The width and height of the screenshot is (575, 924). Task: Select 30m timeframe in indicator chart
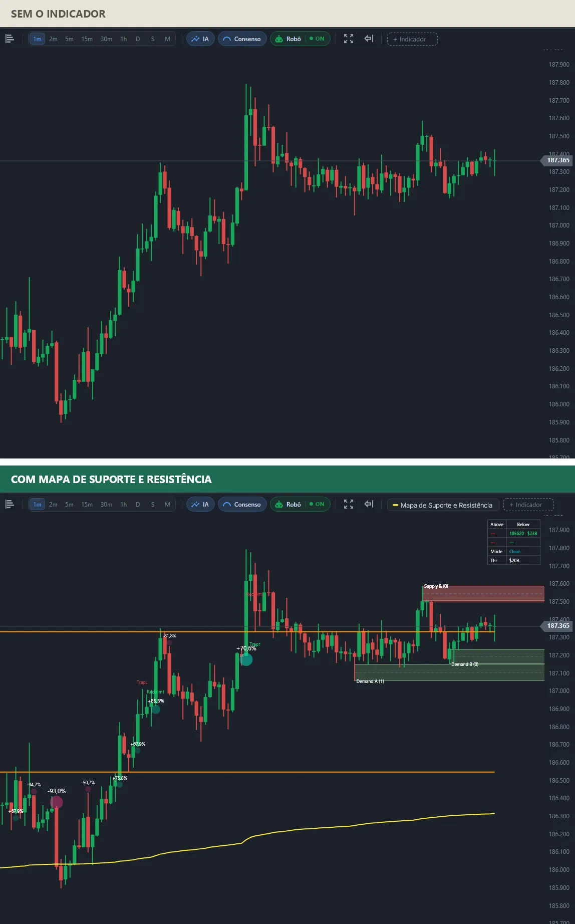(x=106, y=504)
